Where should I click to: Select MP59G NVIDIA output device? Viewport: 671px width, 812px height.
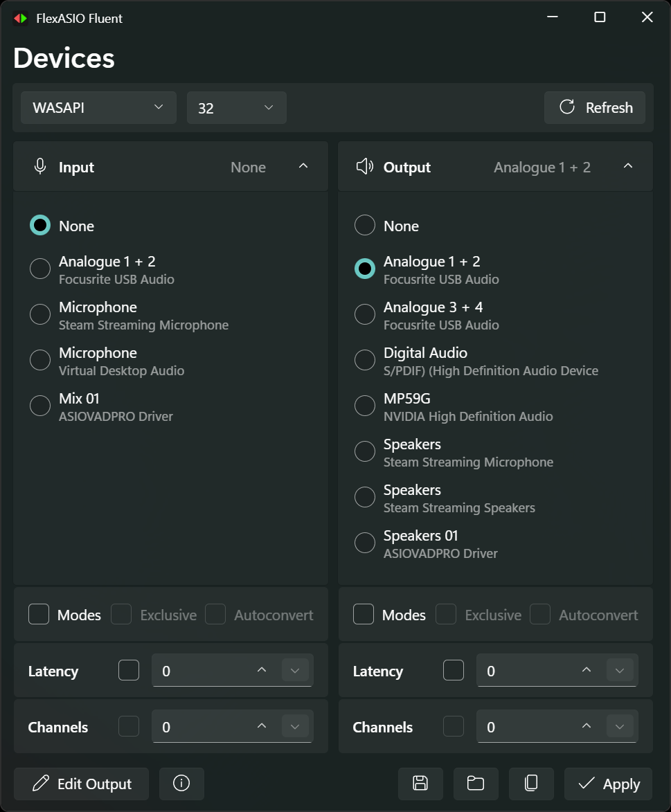tap(365, 406)
